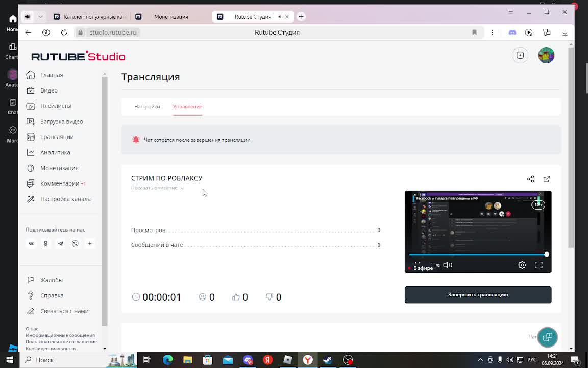Open the Discord browser extension

(512, 32)
